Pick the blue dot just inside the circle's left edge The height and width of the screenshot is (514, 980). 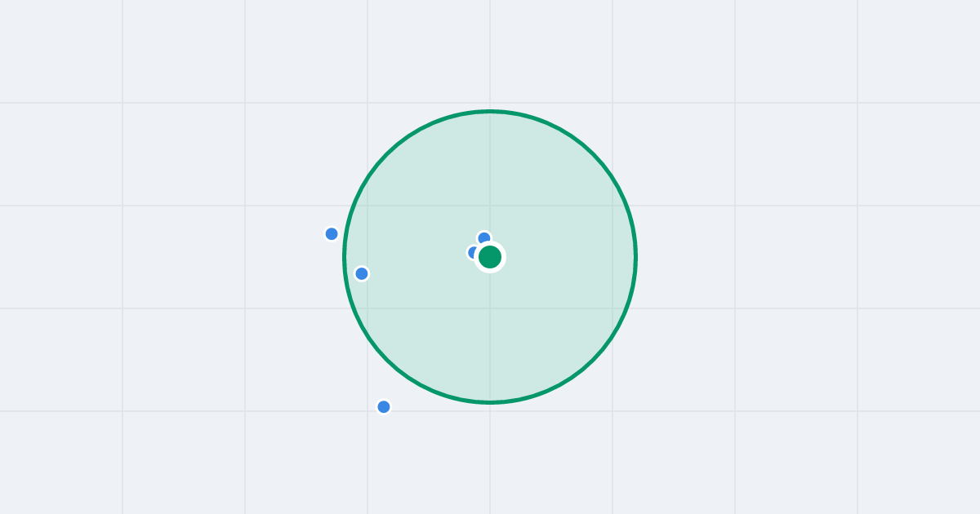pyautogui.click(x=362, y=273)
